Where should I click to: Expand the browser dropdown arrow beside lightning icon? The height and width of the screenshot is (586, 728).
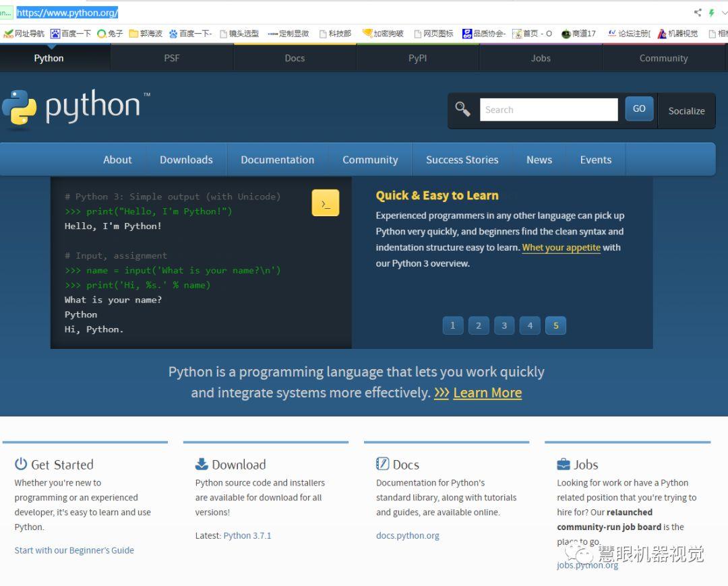point(724,13)
